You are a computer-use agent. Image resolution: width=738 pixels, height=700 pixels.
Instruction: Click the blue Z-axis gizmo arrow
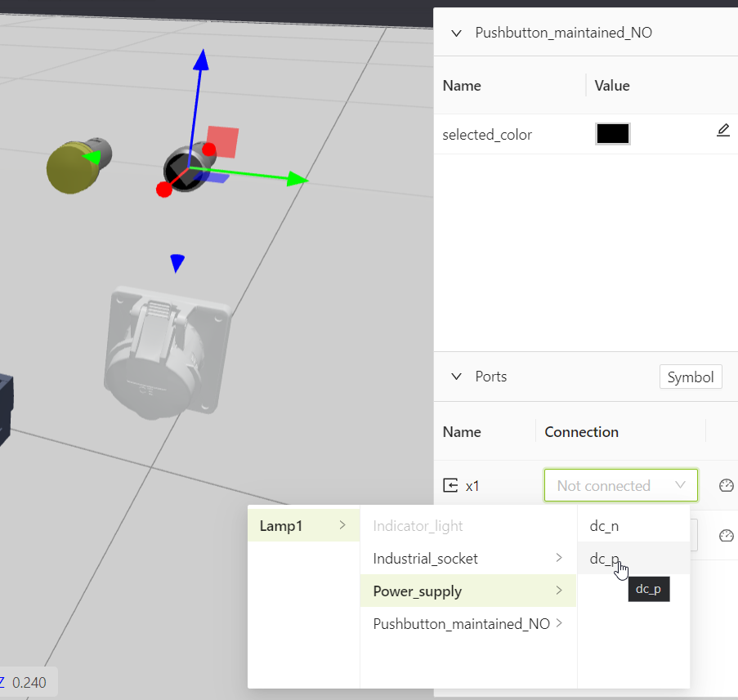(201, 60)
